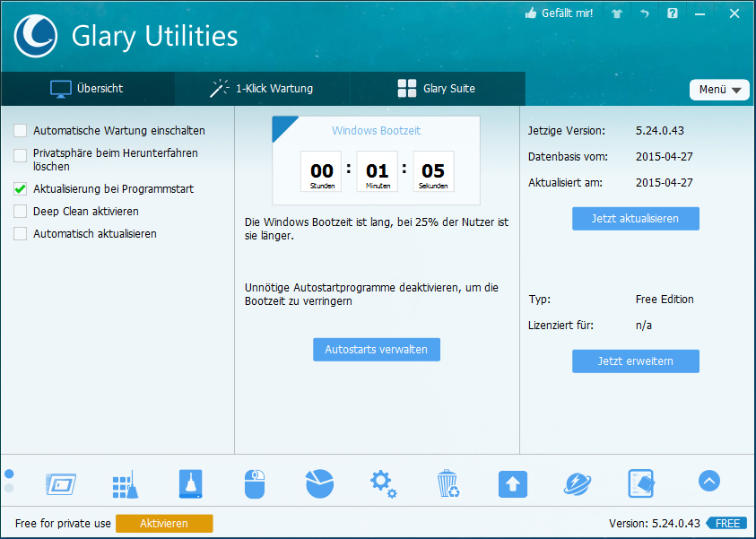The width and height of the screenshot is (756, 539).
Task: Click the 01 Minuten counter
Action: [x=377, y=171]
